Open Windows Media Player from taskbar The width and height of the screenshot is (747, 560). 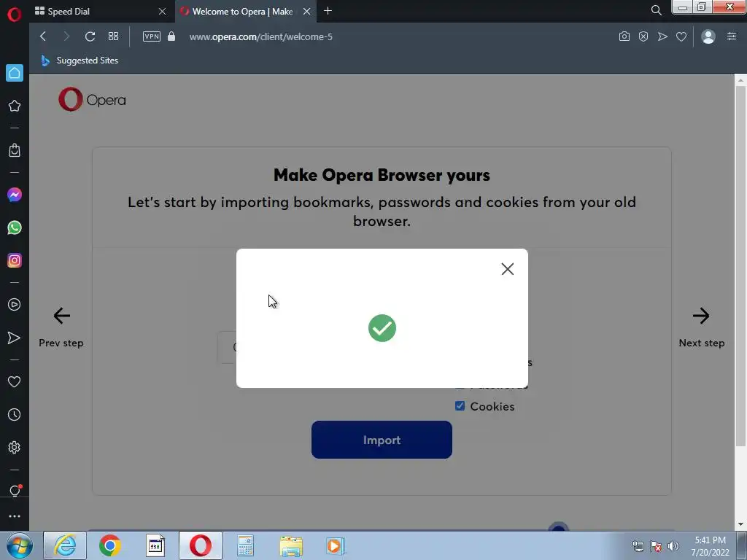336,545
